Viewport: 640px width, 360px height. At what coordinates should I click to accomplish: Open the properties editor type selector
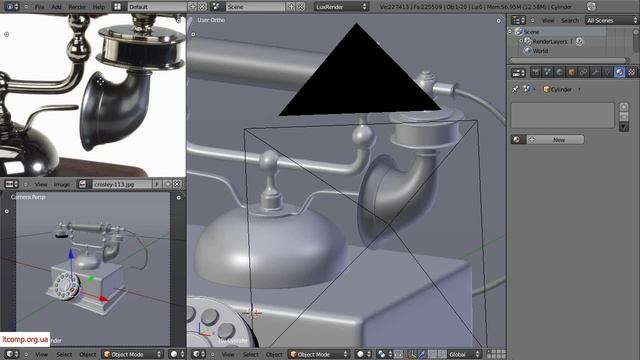point(518,73)
